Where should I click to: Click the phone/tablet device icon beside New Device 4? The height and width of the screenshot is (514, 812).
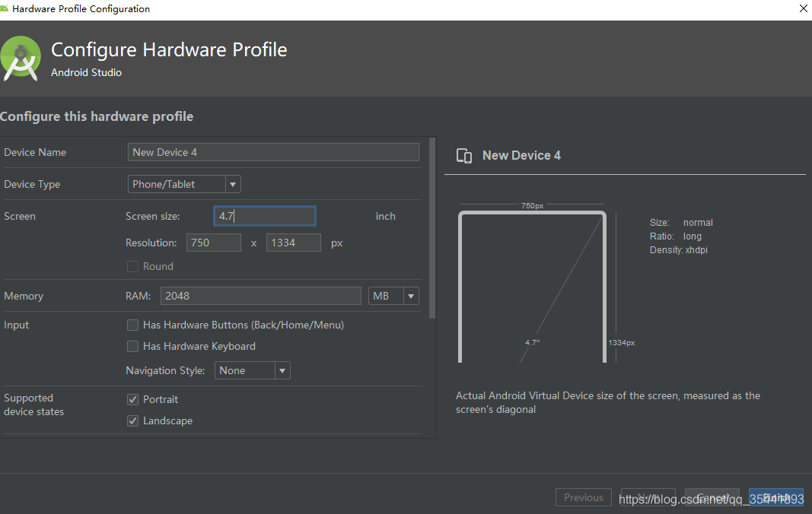click(x=464, y=156)
